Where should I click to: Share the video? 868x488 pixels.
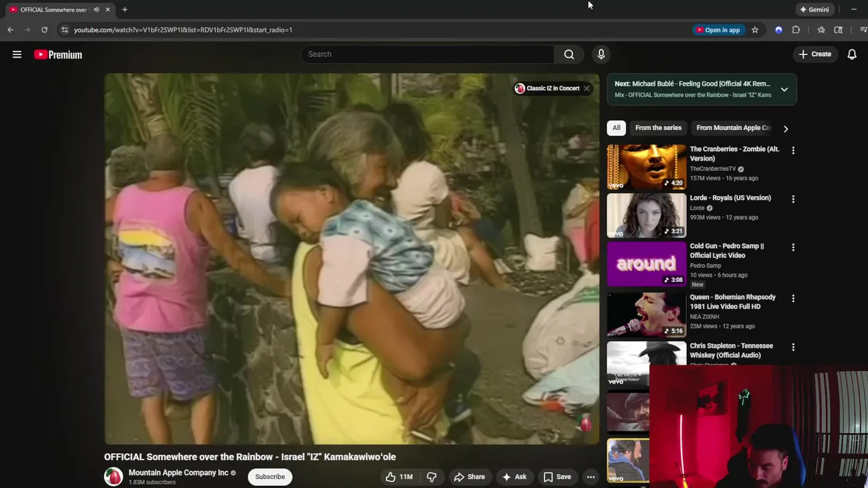tap(469, 476)
